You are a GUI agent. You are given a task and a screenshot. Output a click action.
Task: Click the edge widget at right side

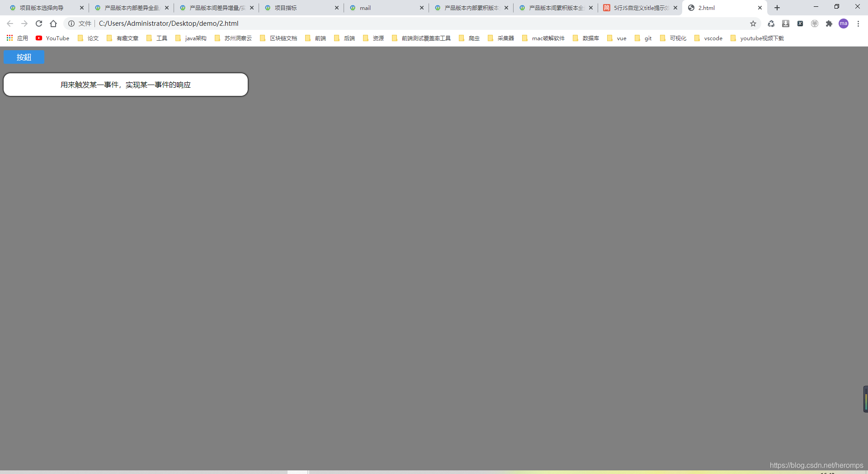pos(865,399)
